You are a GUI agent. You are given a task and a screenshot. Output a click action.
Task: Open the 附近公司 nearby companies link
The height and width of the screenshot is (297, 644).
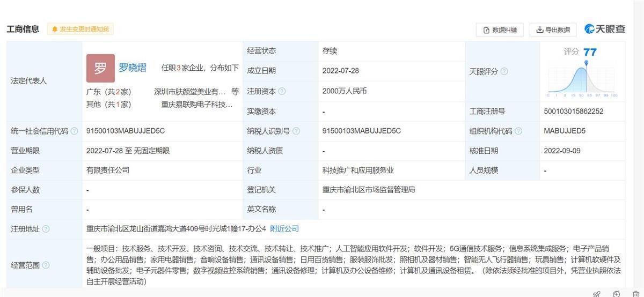(x=284, y=229)
